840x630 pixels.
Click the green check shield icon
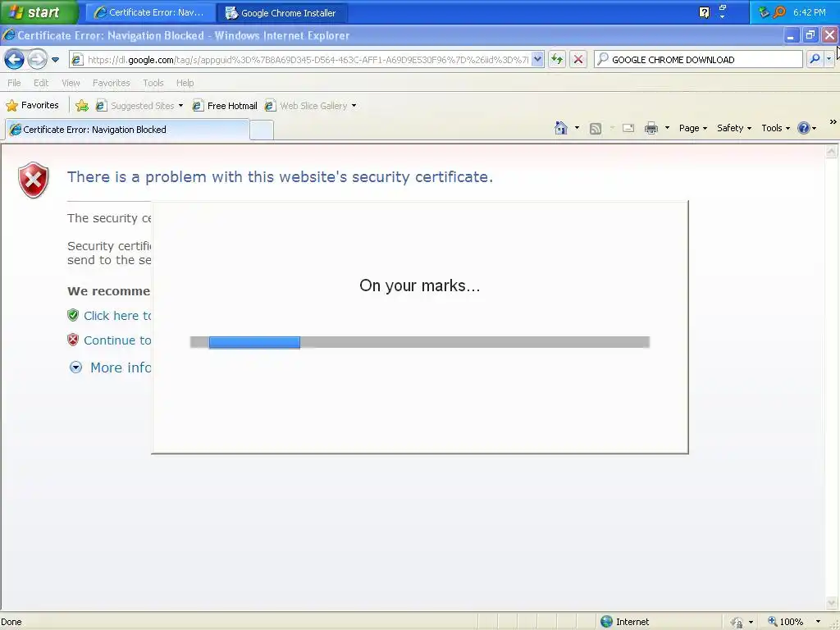pos(73,315)
